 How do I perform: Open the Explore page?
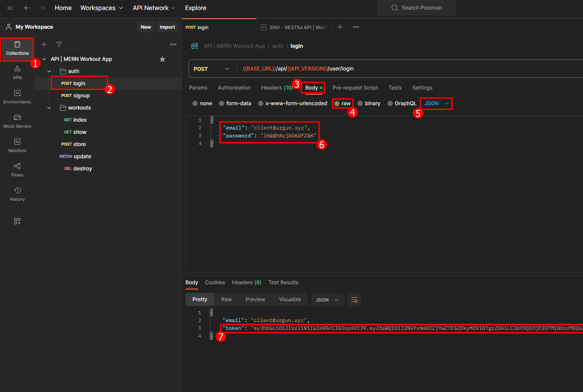[195, 8]
